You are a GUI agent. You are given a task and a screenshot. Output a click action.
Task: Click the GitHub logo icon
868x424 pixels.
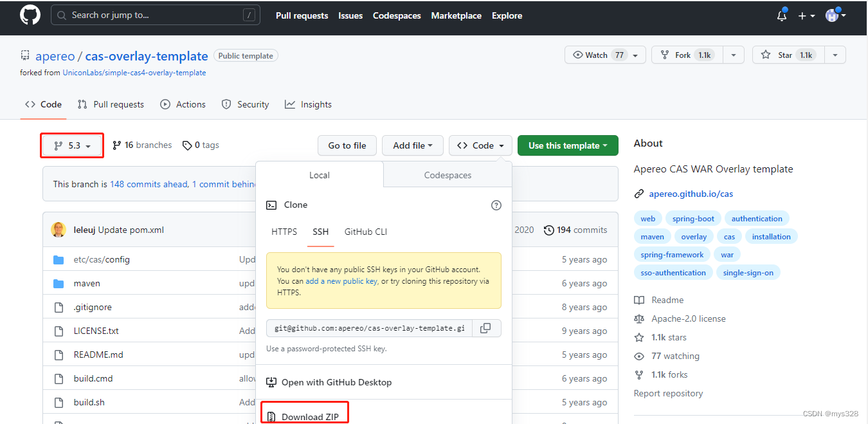30,15
